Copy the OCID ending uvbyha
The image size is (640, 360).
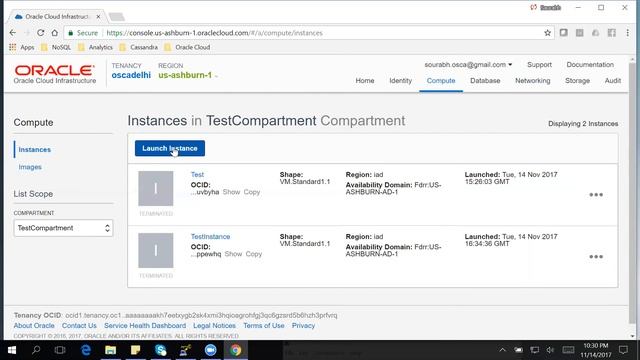pyautogui.click(x=252, y=192)
